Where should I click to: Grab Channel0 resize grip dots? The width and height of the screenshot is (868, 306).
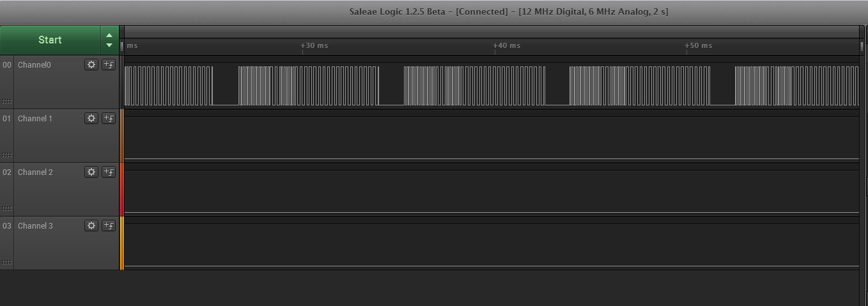(x=7, y=101)
